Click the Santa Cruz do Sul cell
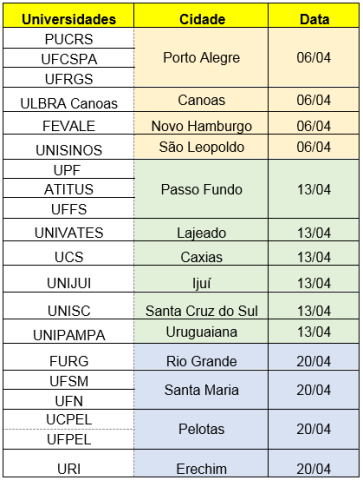The image size is (363, 480). pos(201,306)
